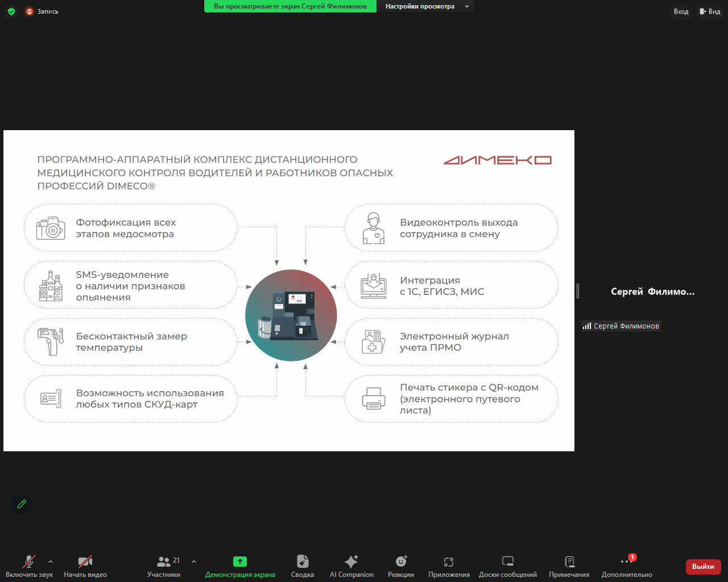Click the green pencil annotation button

pos(22,504)
